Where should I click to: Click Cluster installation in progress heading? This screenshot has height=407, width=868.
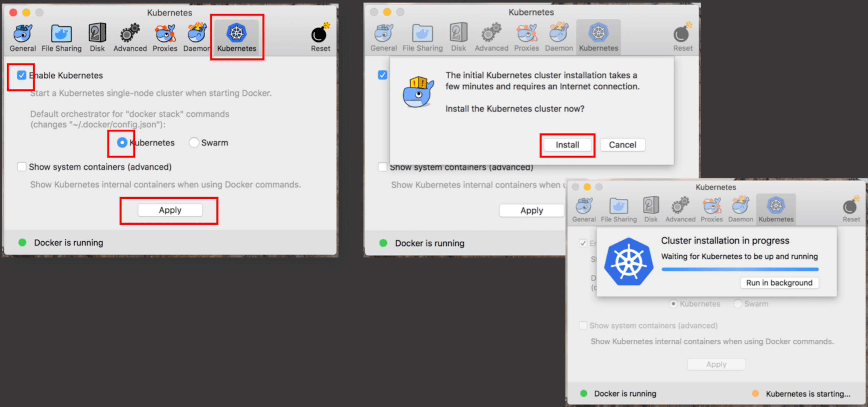click(x=725, y=240)
